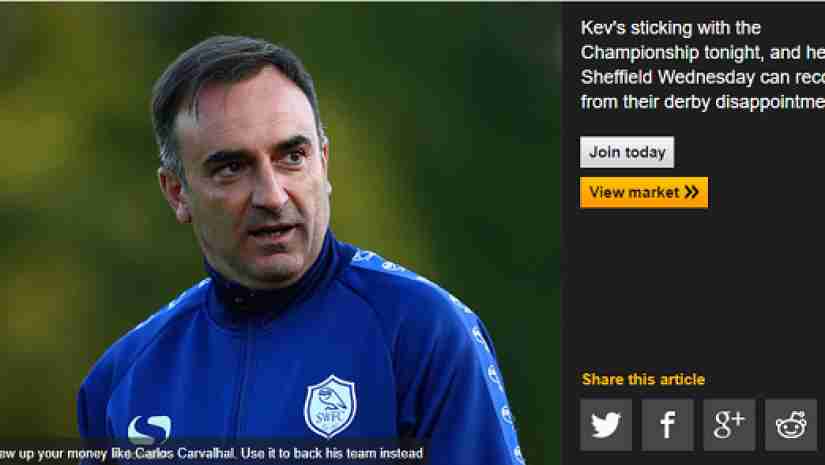The width and height of the screenshot is (825, 465).
Task: Share the article via Facebook icon
Action: [668, 424]
